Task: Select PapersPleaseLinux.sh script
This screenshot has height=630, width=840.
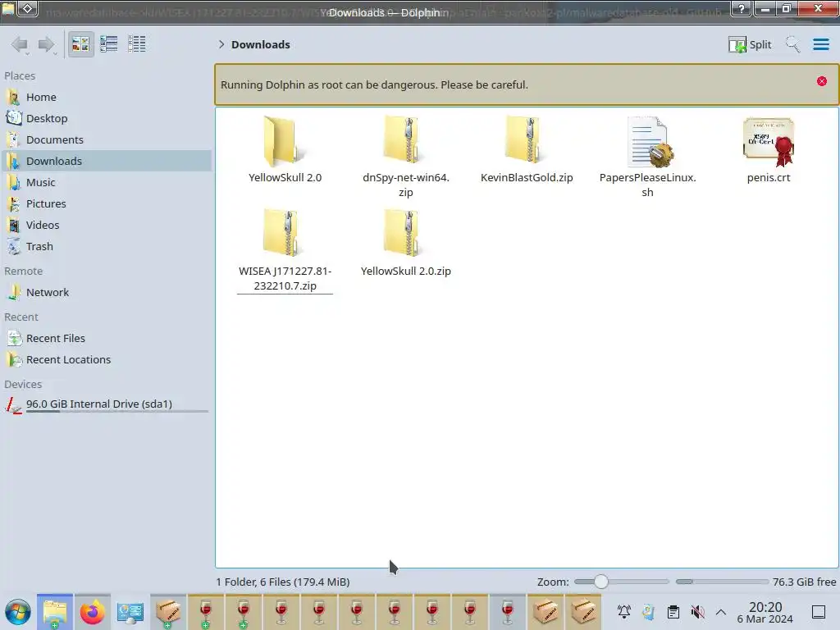Action: coord(647,157)
